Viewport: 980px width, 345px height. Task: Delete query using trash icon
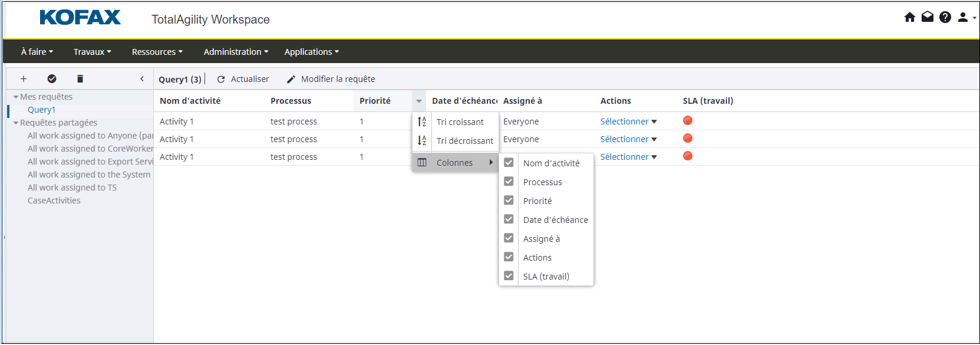coord(80,78)
